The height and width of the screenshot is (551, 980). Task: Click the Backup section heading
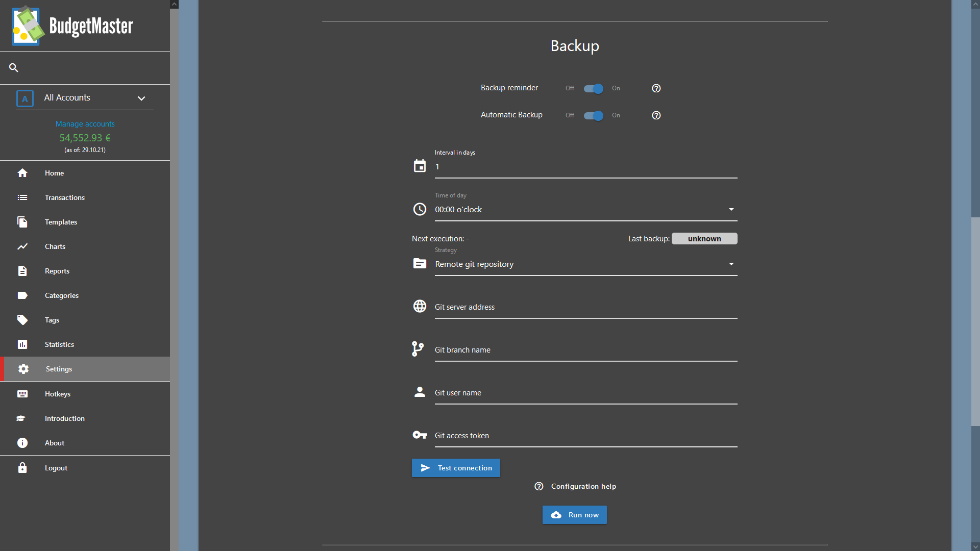point(575,46)
